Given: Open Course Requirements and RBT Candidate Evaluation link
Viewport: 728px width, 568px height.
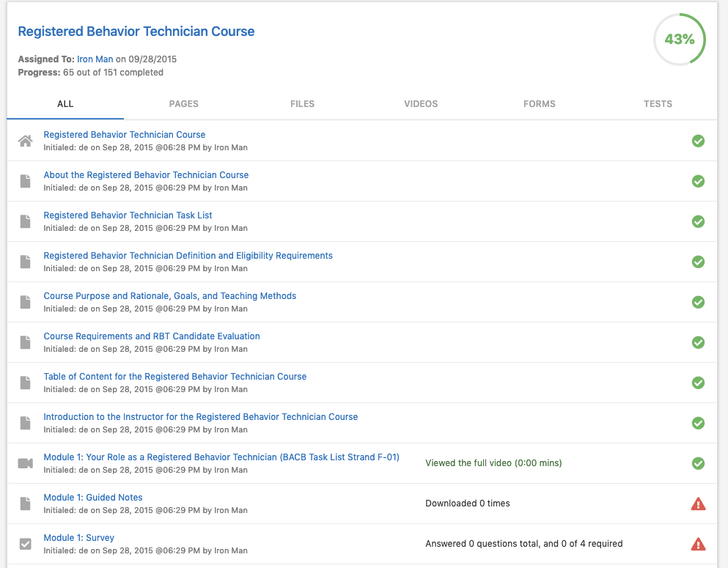Looking at the screenshot, I should pyautogui.click(x=152, y=336).
